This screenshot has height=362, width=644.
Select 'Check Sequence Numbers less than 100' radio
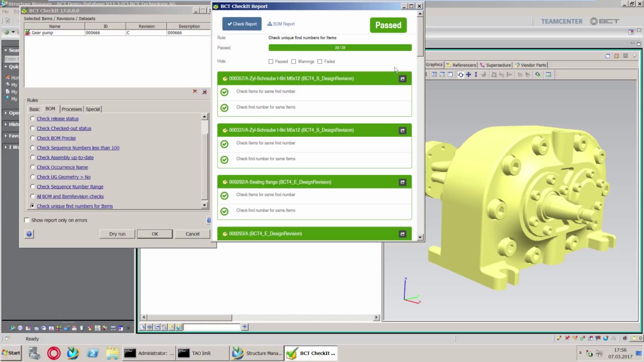click(x=33, y=148)
